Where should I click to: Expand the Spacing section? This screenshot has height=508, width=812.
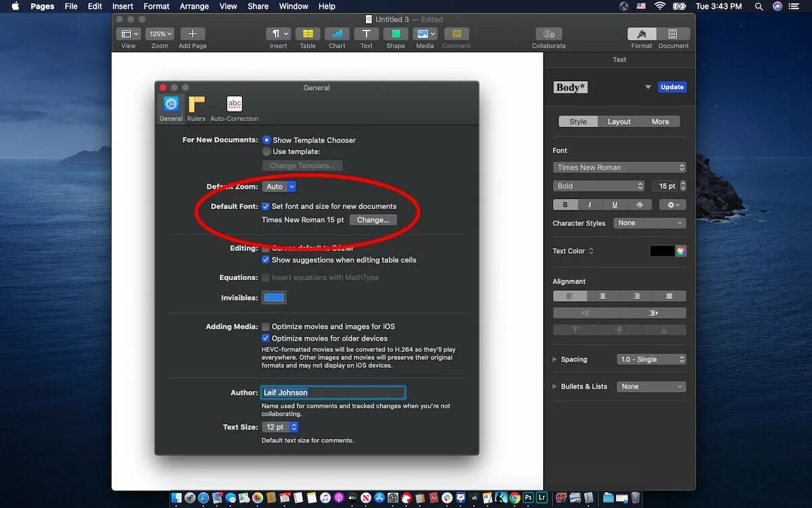click(x=555, y=359)
